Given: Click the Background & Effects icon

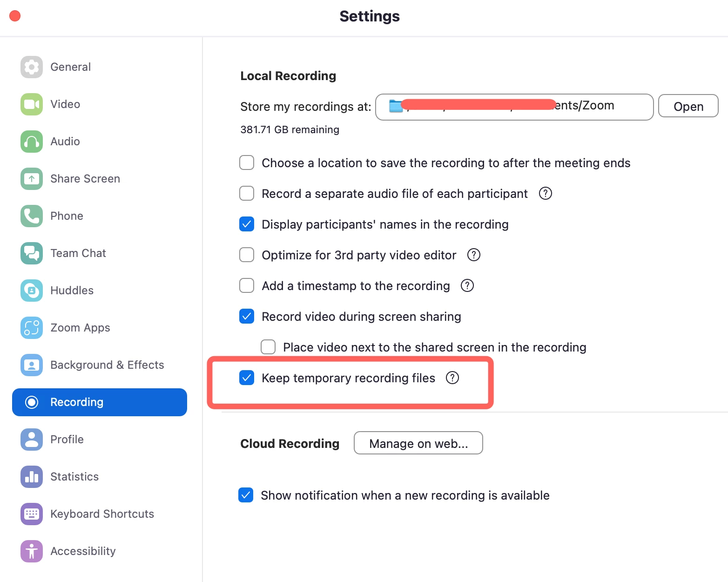Looking at the screenshot, I should 32,365.
